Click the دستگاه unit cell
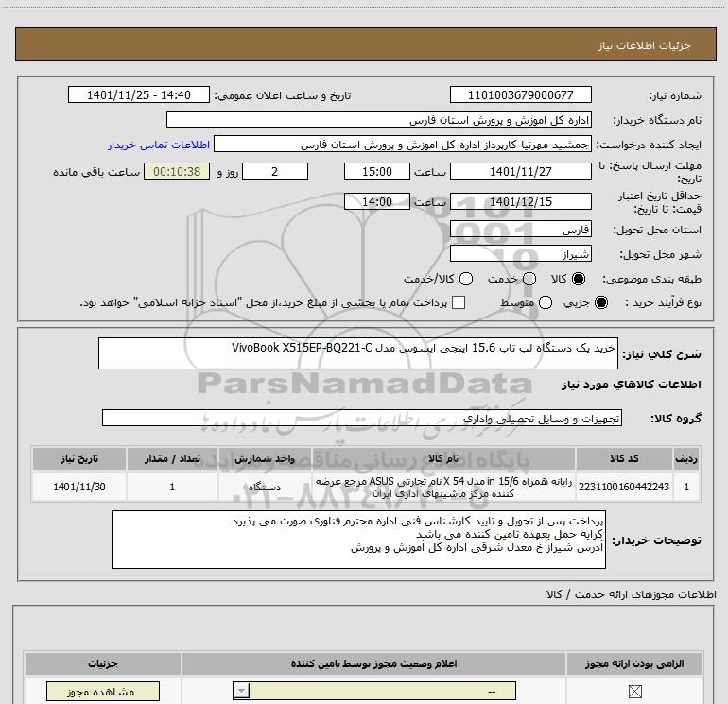Screen dimensions: 728x704 265,487
